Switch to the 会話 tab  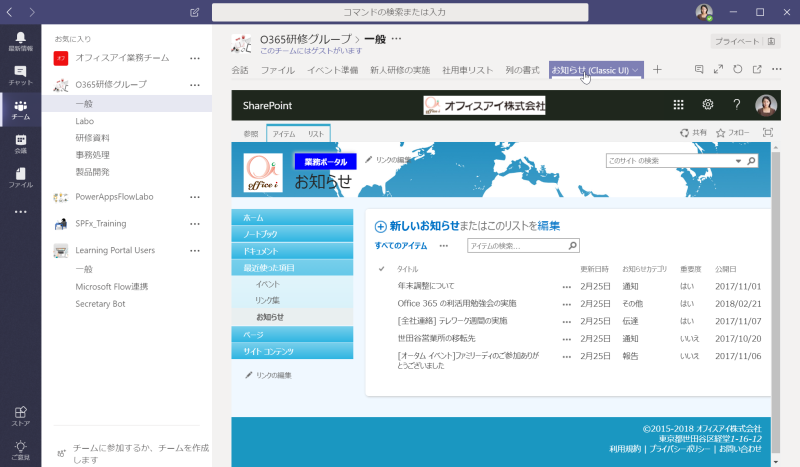240,70
